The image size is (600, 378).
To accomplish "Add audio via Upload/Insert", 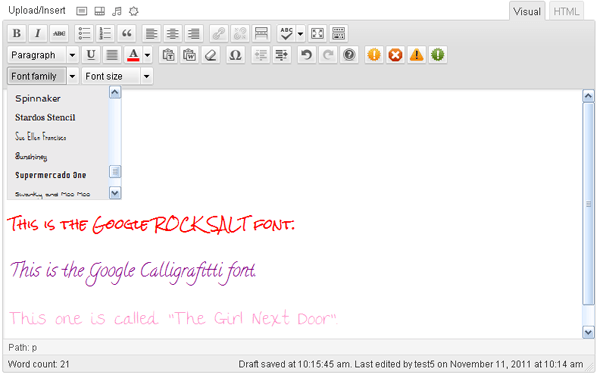I will click(x=117, y=11).
